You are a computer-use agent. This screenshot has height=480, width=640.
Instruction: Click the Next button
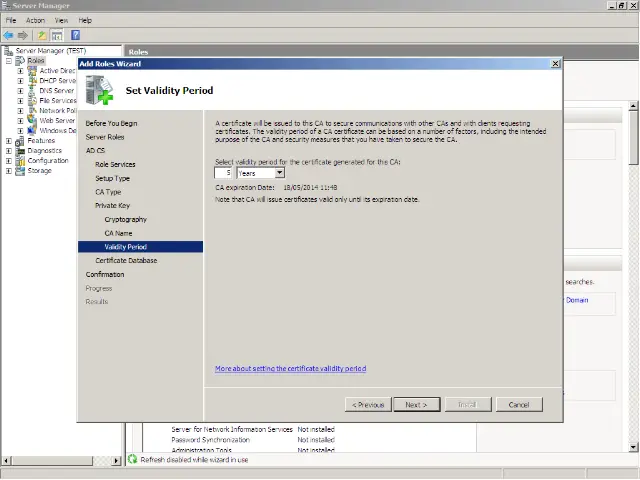(x=415, y=405)
